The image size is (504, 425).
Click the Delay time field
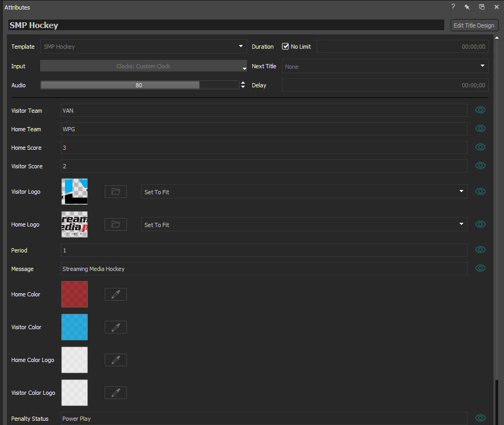(x=385, y=85)
